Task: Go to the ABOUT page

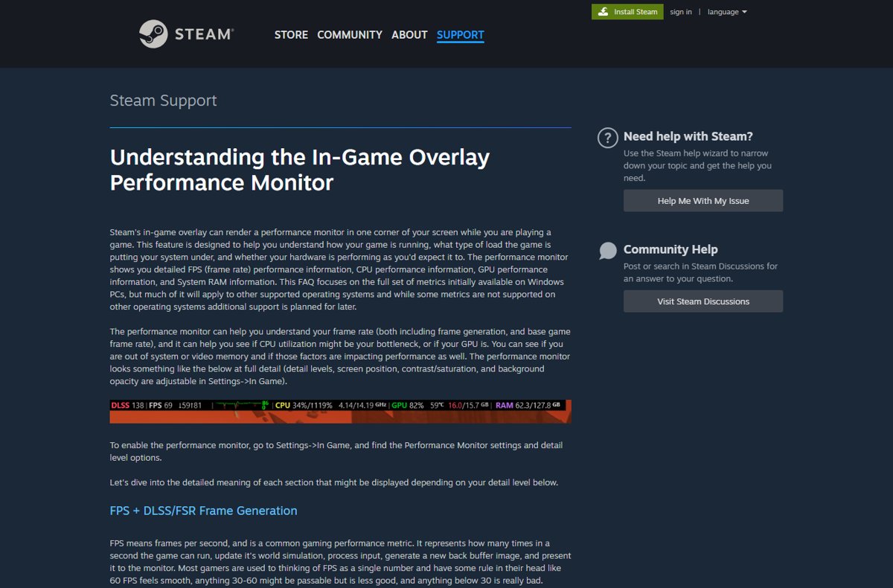Action: point(409,35)
